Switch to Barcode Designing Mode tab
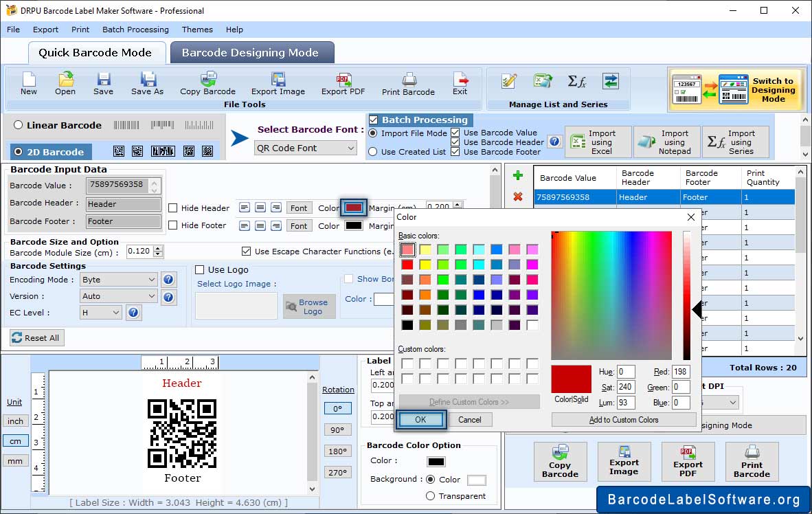The image size is (812, 514). coord(251,52)
